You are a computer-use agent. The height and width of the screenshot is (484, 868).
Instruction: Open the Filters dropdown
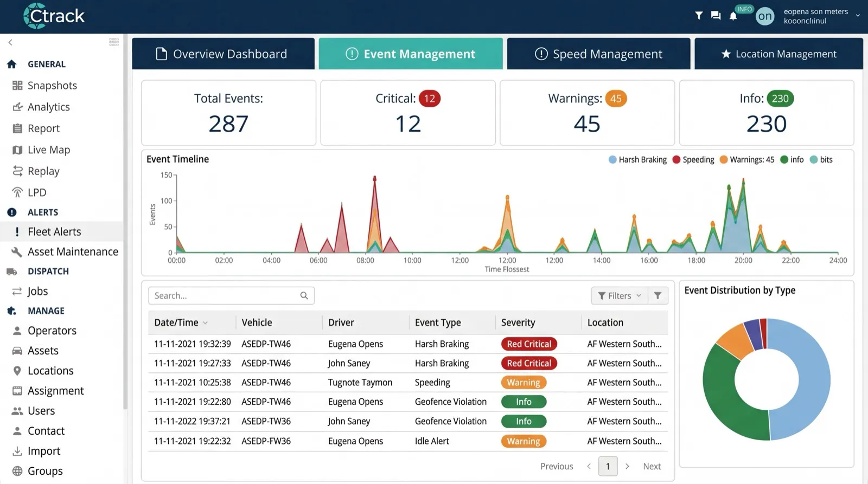click(x=620, y=295)
